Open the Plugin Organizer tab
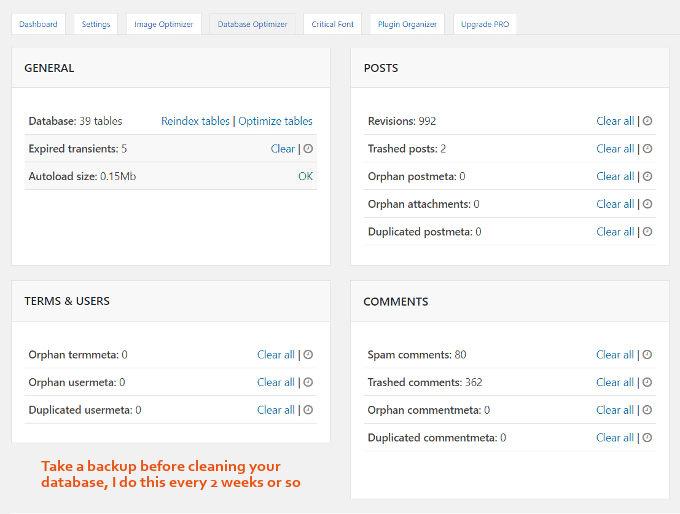Screen dimensions: 680x514 (407, 24)
